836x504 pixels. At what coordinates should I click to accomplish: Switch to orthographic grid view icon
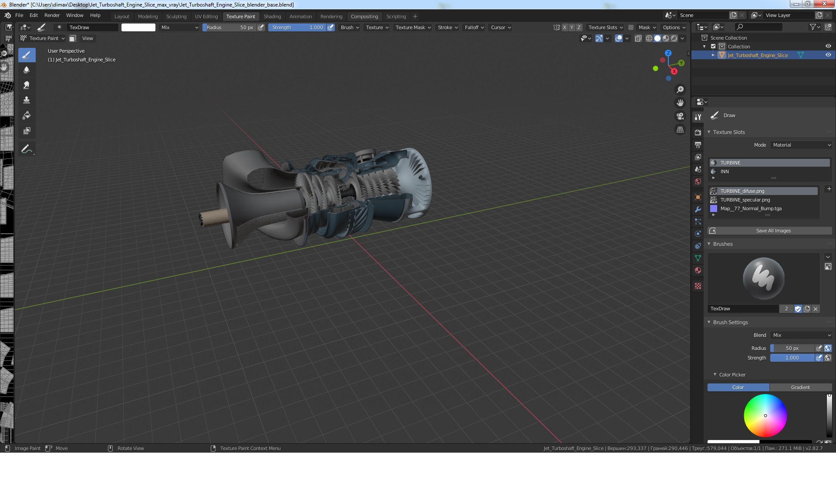coord(680,130)
